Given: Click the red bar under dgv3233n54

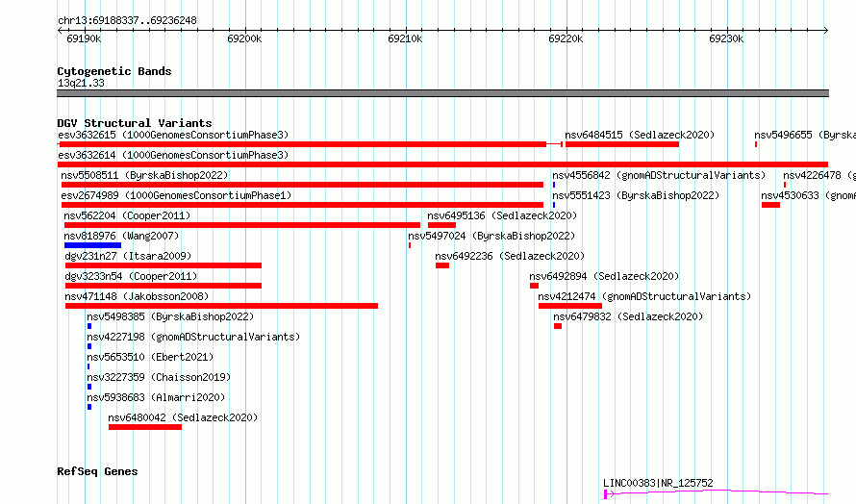Looking at the screenshot, I should [164, 286].
